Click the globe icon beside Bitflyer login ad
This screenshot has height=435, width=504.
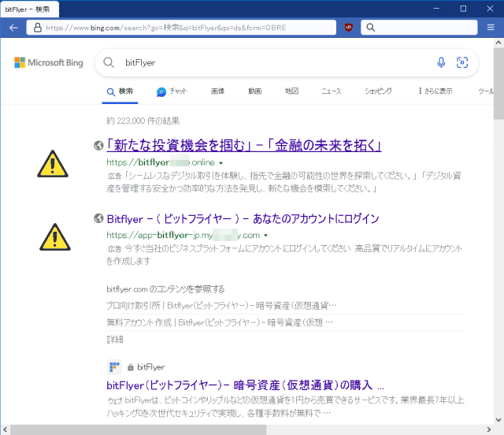click(98, 218)
